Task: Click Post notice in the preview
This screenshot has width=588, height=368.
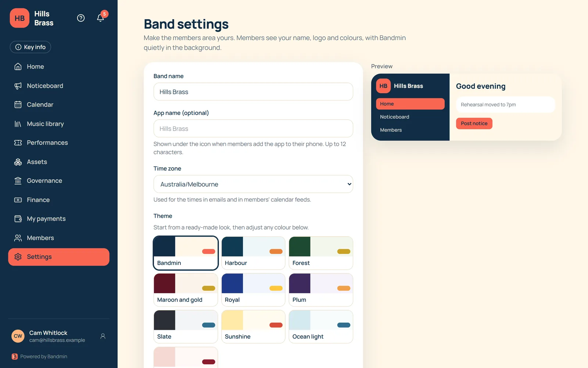Action: 474,124
